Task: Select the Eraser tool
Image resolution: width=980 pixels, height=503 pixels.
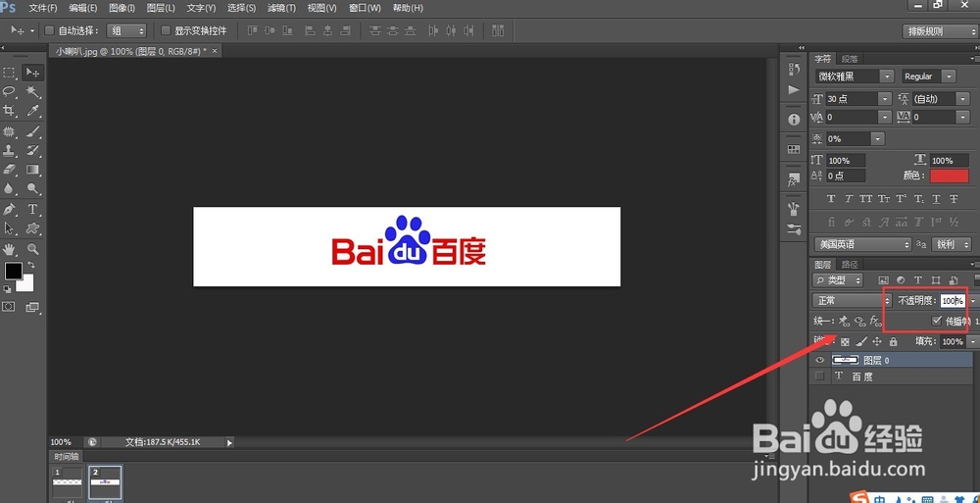Action: [x=10, y=169]
